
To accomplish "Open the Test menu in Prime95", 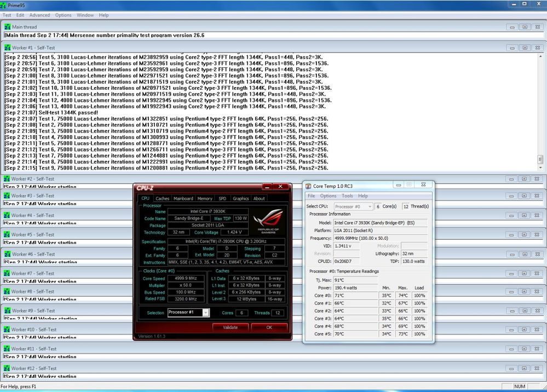I will tap(7, 15).
